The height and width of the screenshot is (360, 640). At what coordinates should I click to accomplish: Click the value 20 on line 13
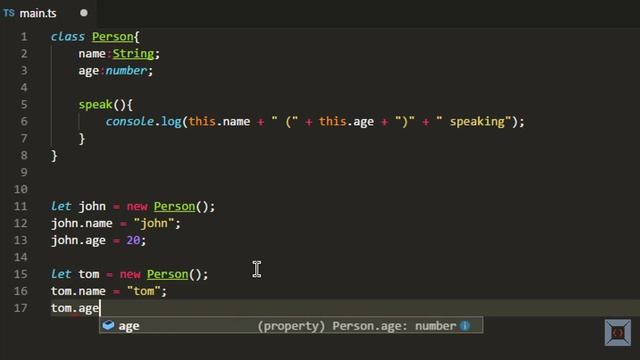click(133, 240)
